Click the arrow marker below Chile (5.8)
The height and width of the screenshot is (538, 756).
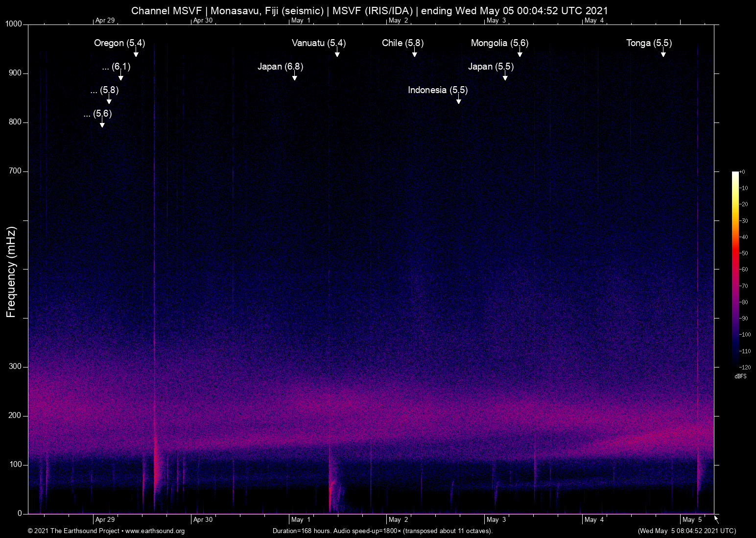click(x=414, y=54)
